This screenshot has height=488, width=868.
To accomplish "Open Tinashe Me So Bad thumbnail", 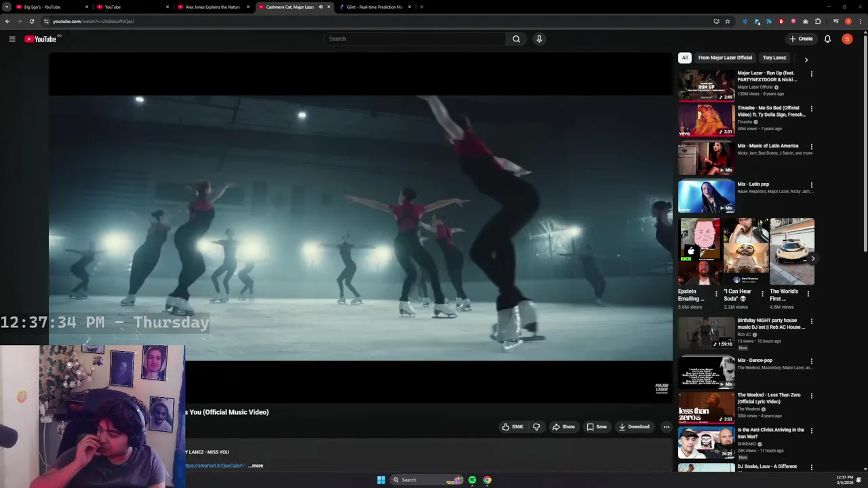I will pos(706,119).
